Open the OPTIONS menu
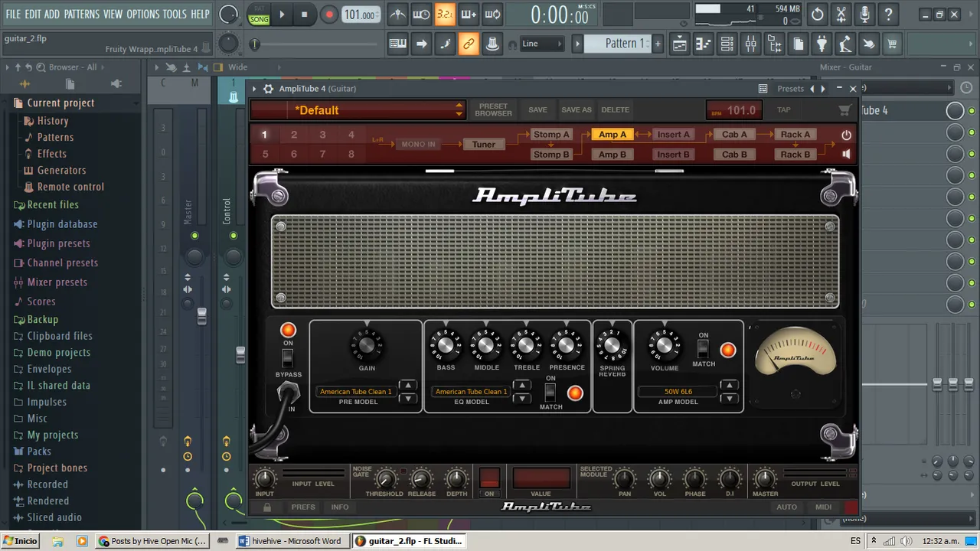The image size is (980, 551). pos(143,15)
